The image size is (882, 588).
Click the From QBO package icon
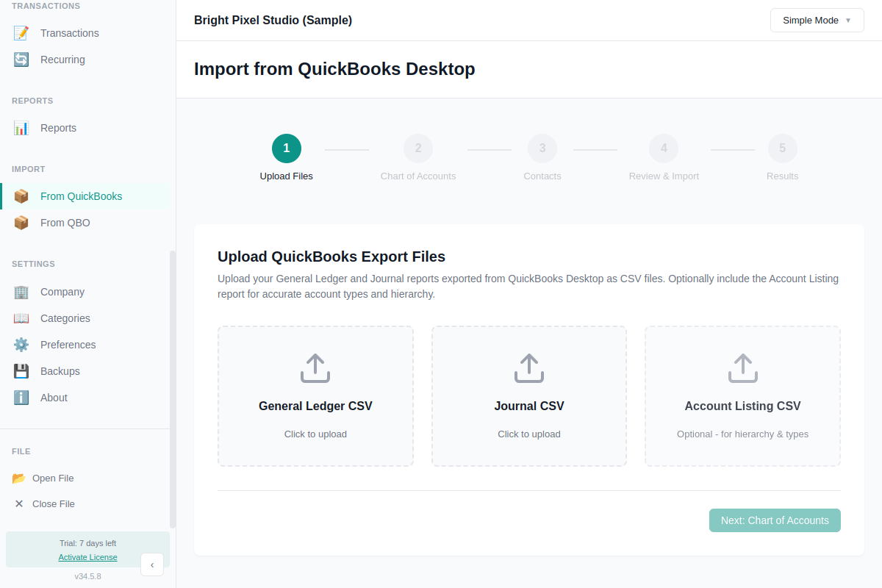(20, 223)
